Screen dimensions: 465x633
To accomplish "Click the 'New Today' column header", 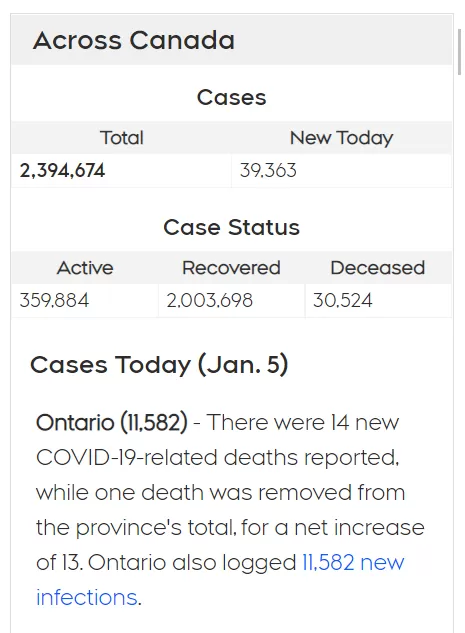I will click(x=341, y=138).
